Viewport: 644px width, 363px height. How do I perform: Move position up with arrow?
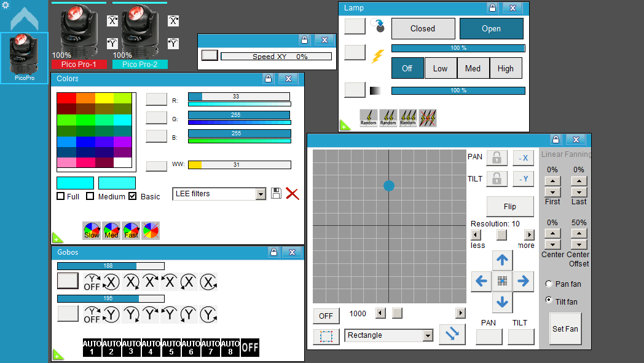point(502,260)
